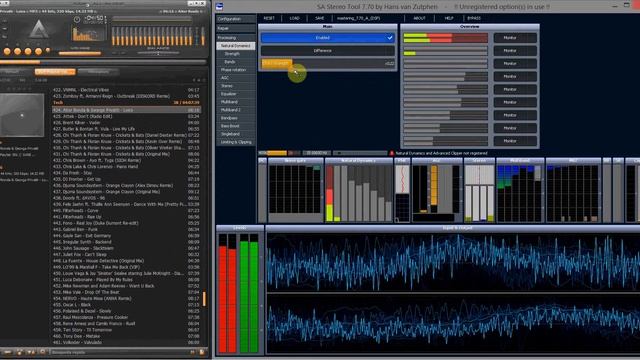Select Strength under Natural Dynamics
The image size is (640, 360).
pyautogui.click(x=236, y=54)
